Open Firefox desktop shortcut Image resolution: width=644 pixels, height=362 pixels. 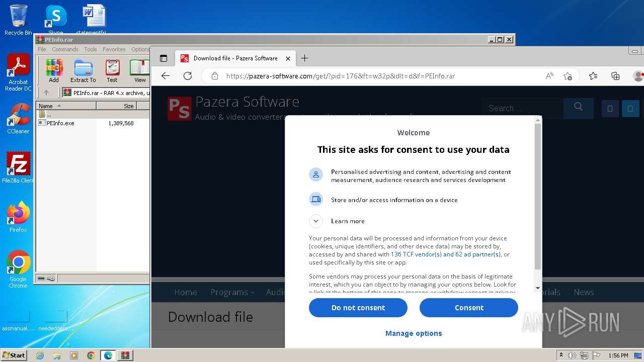click(18, 217)
